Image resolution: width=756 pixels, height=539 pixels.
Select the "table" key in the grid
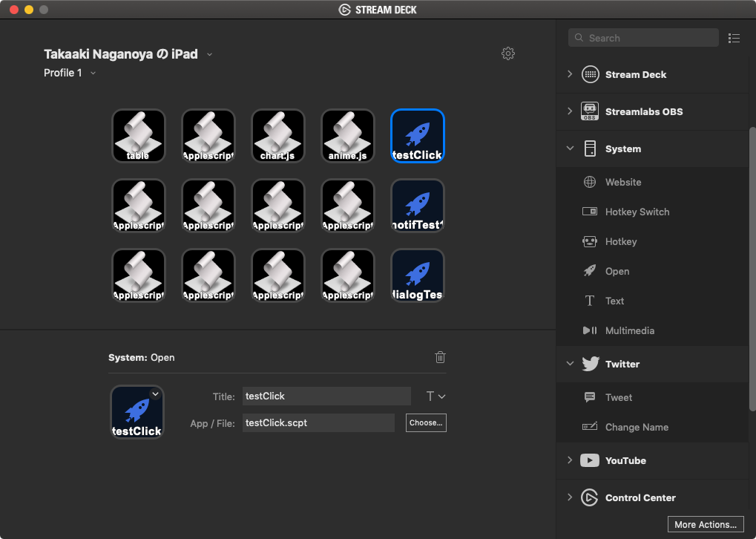(x=139, y=136)
